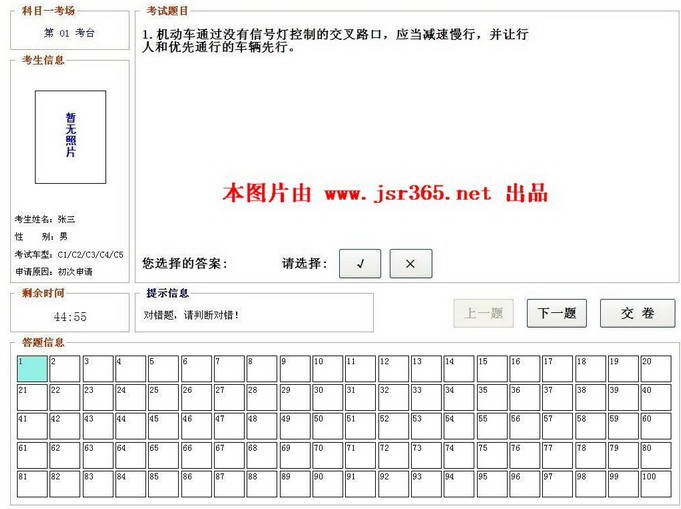Select question 40 cell
The height and width of the screenshot is (509, 681).
(x=656, y=397)
